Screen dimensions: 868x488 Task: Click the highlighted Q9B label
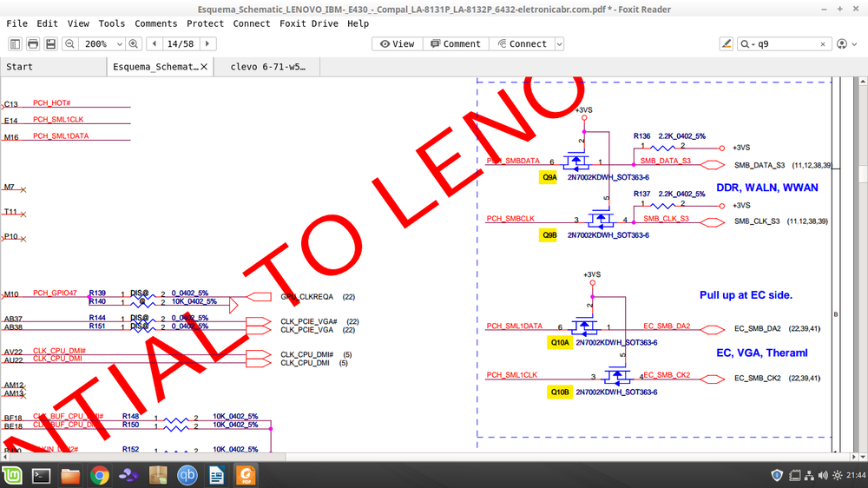pyautogui.click(x=549, y=234)
